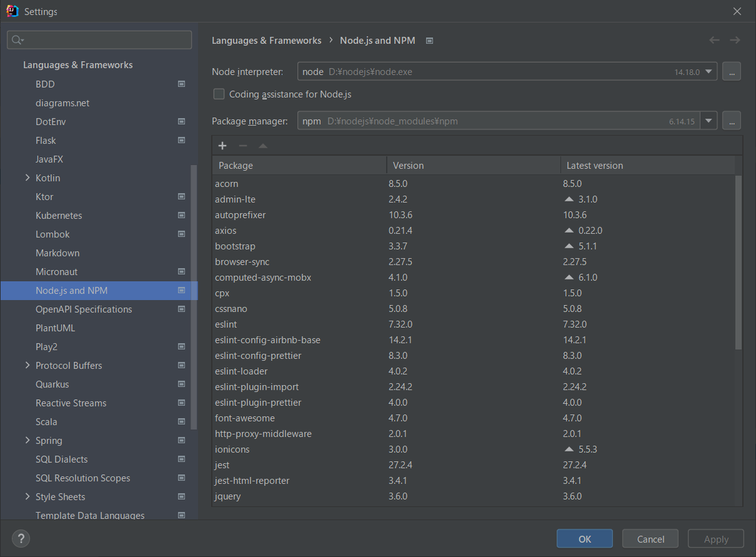Click the project-level icon next to Node.js and NPM heading

430,40
